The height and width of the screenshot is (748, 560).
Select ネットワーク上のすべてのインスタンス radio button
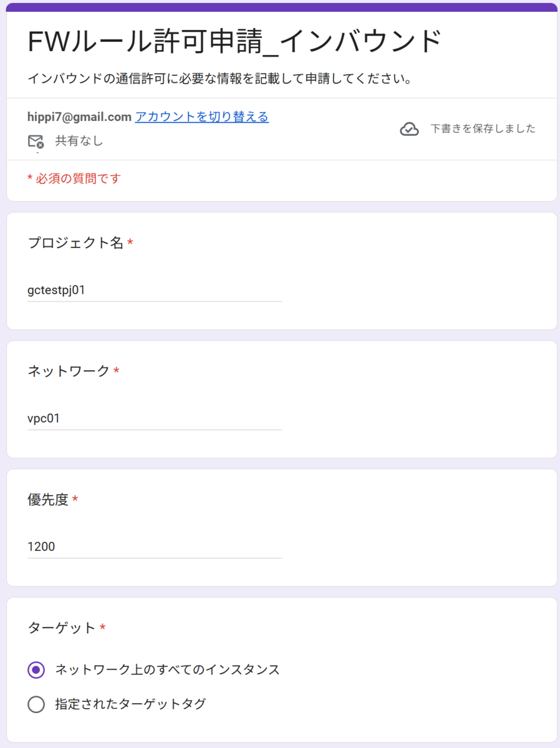36,669
